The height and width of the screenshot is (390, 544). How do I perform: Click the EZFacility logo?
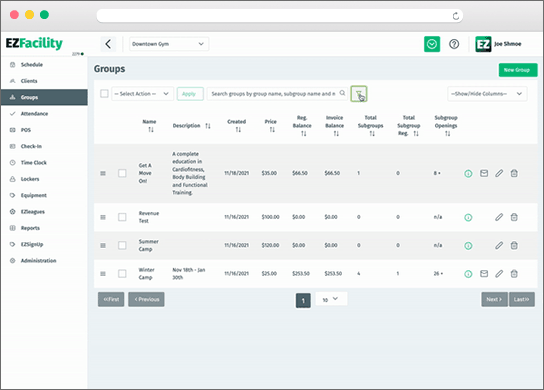pyautogui.click(x=34, y=43)
